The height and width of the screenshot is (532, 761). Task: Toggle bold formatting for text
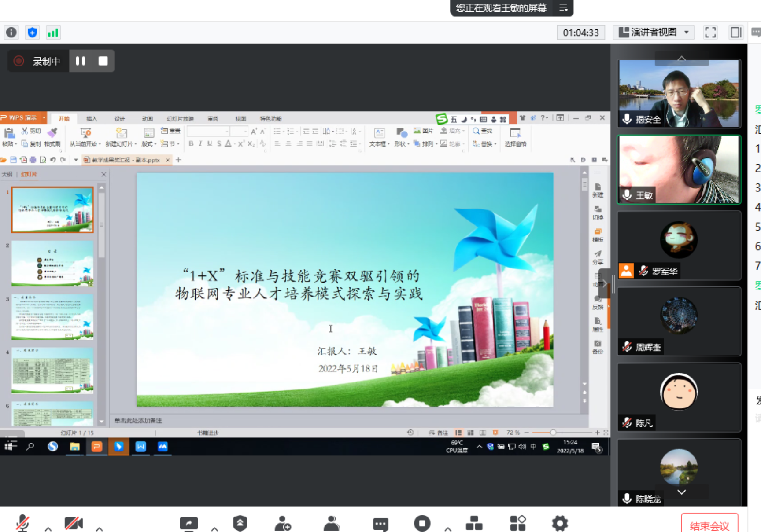click(191, 143)
